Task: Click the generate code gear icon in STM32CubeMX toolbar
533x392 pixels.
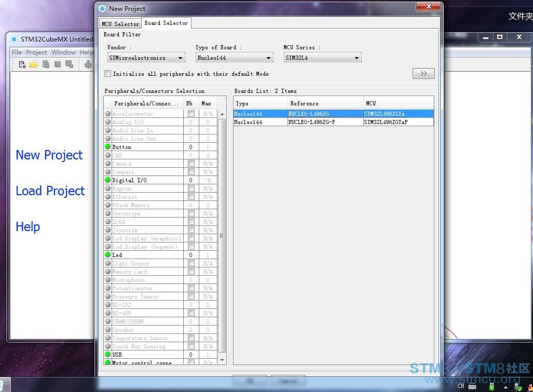Action: pos(88,64)
